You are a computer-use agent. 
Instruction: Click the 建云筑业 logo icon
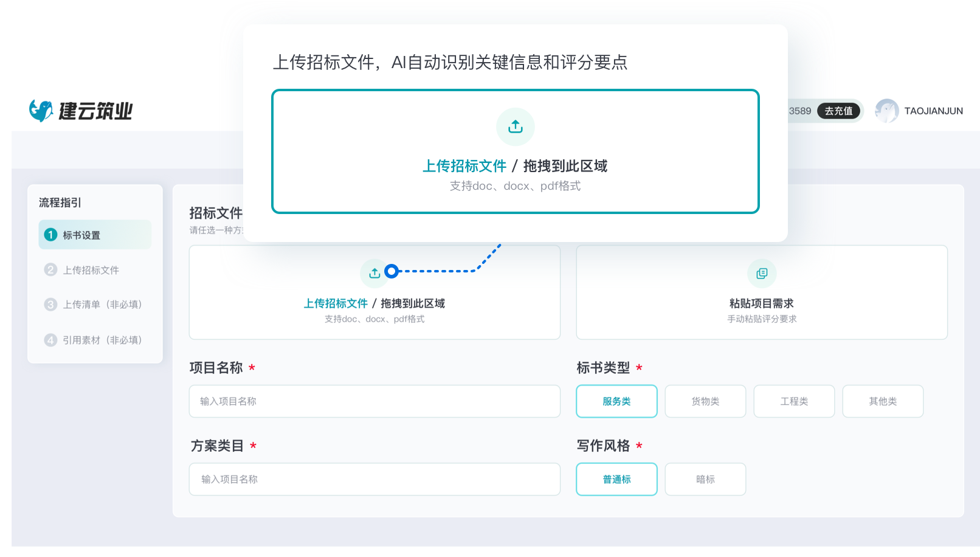click(41, 111)
